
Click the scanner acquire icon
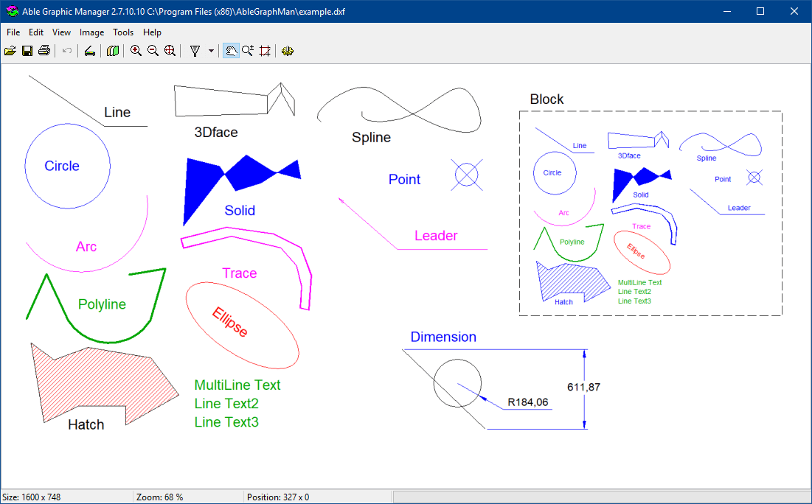[x=89, y=50]
